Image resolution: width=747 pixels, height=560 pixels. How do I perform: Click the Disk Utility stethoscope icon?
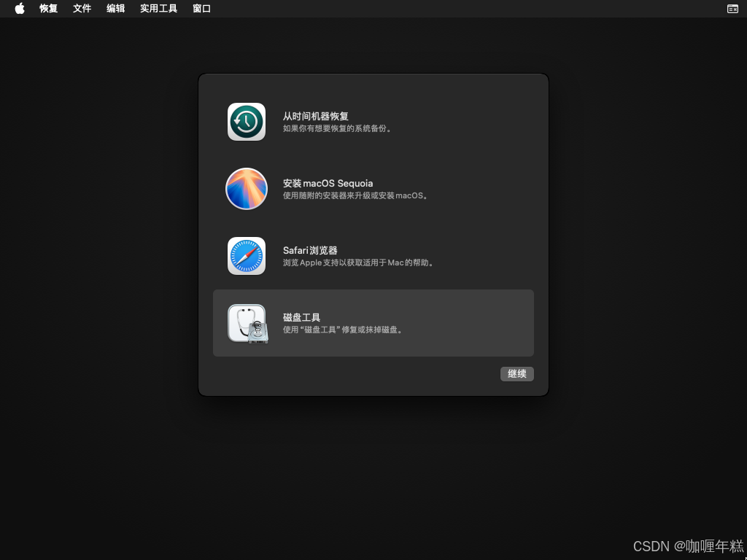point(248,324)
